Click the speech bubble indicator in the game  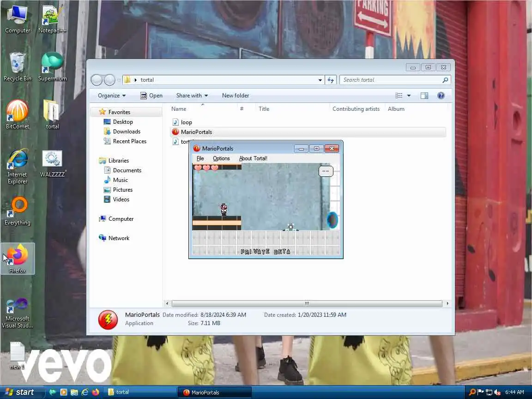(x=326, y=171)
